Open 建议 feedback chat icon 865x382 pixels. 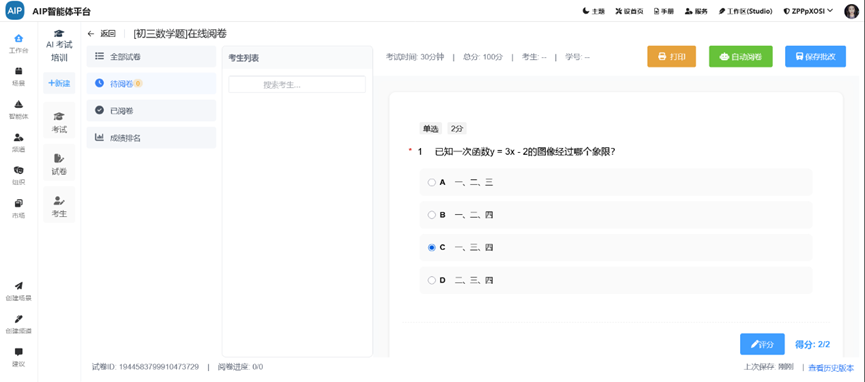click(x=19, y=352)
